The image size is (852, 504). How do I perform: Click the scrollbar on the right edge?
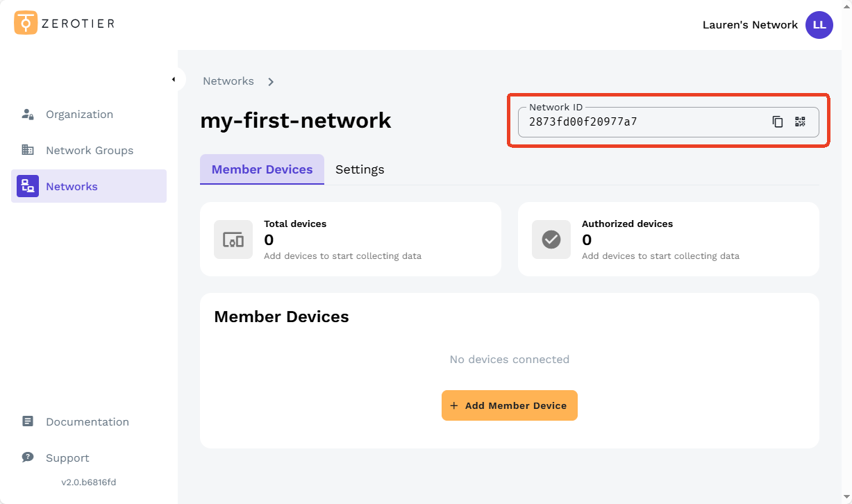(x=848, y=252)
